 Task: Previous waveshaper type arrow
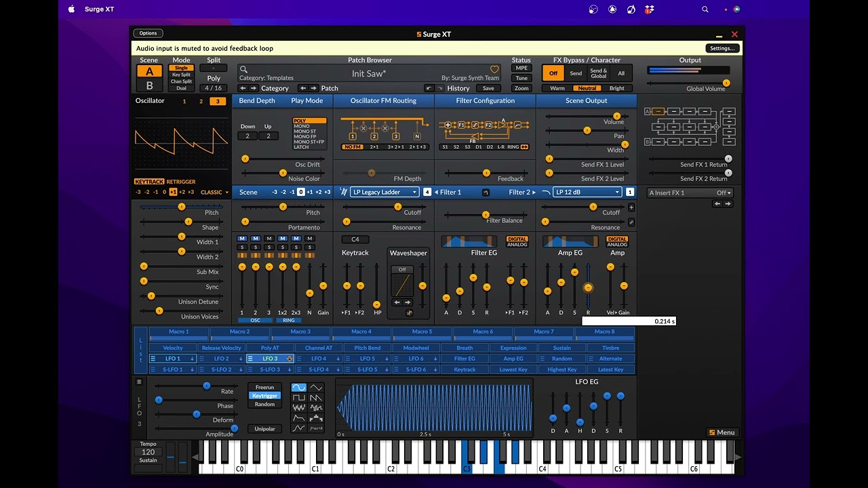397,302
